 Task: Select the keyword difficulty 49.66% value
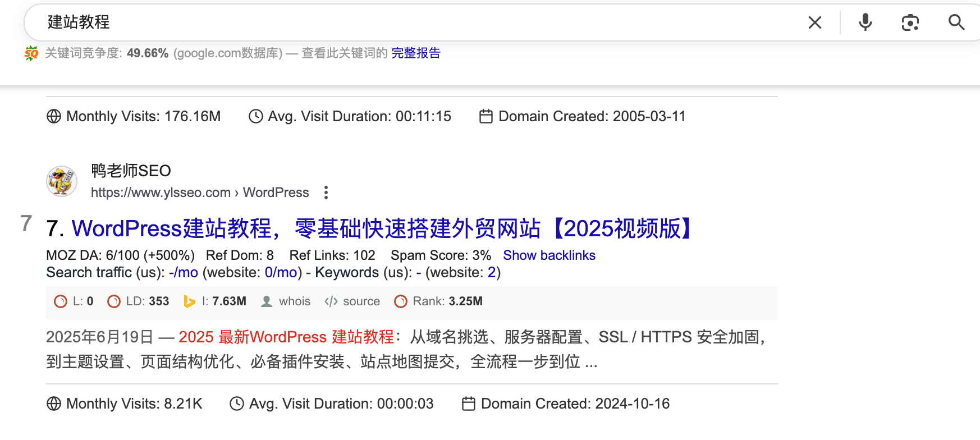pyautogui.click(x=148, y=53)
